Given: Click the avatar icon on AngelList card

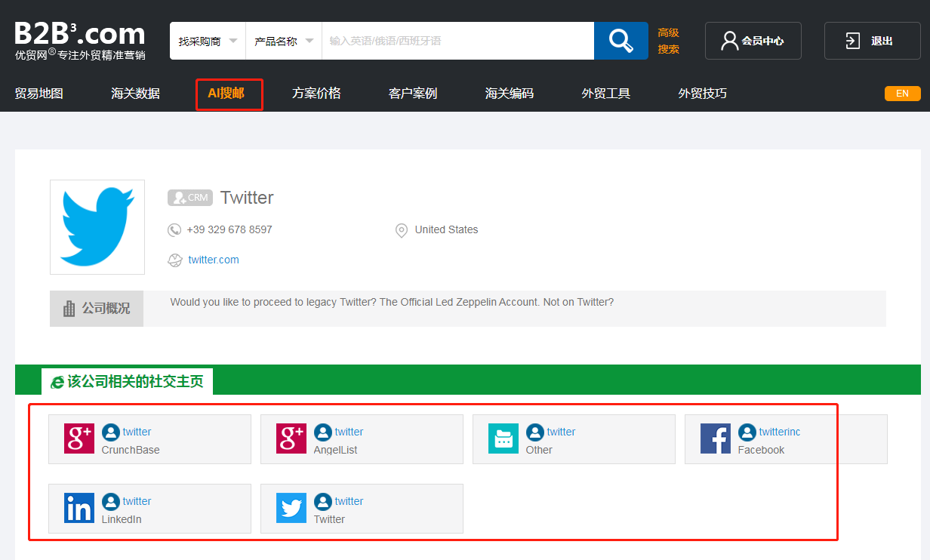Looking at the screenshot, I should click(323, 432).
